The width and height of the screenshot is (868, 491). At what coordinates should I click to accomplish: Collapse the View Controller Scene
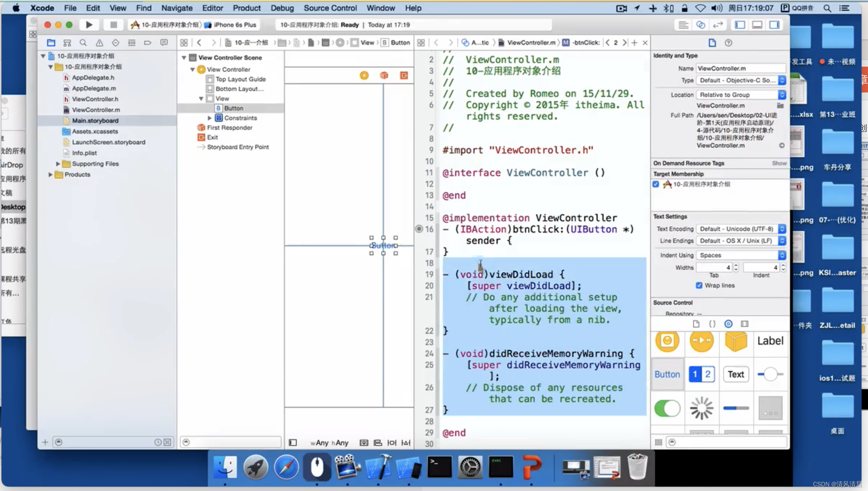(184, 57)
